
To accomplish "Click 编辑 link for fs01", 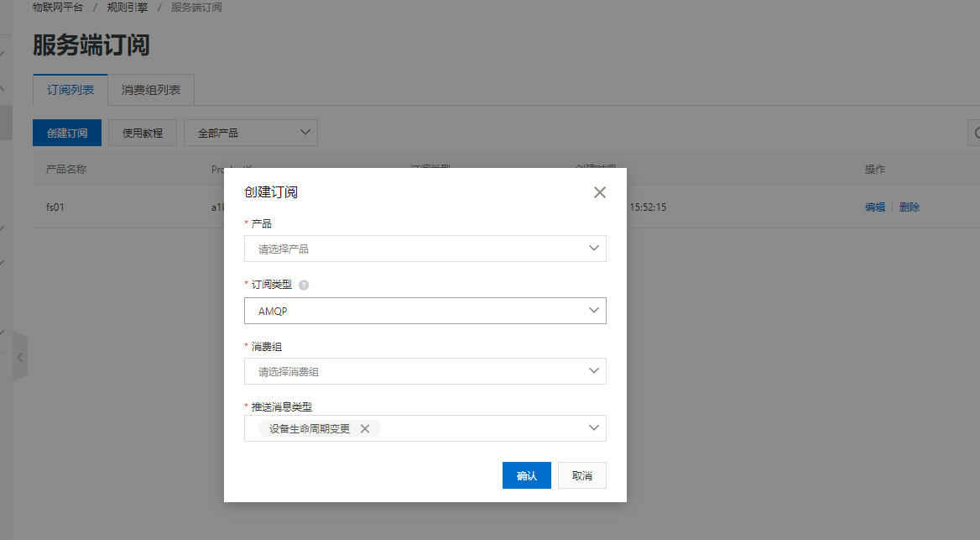I will [875, 207].
